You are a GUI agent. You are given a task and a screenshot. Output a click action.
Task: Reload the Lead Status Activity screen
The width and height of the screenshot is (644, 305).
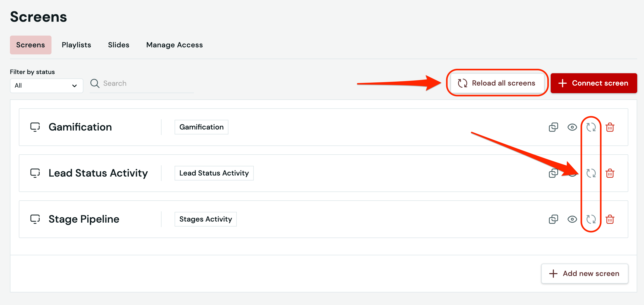pos(591,173)
